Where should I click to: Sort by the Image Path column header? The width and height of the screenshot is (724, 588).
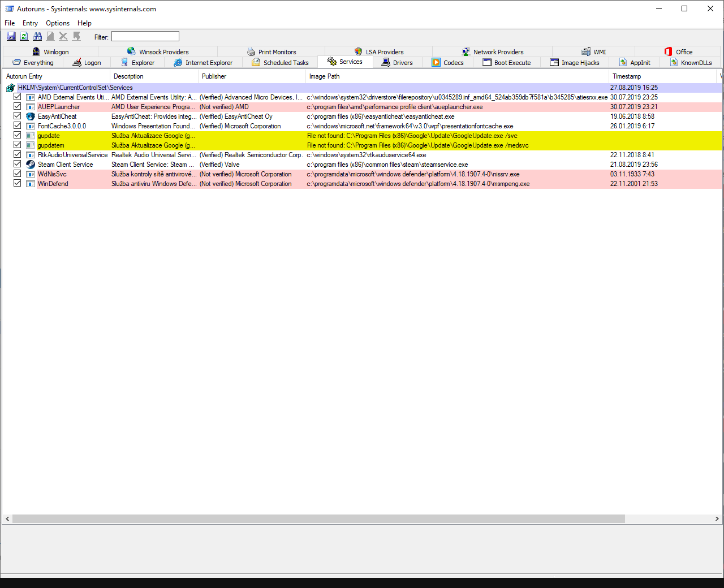tap(457, 76)
